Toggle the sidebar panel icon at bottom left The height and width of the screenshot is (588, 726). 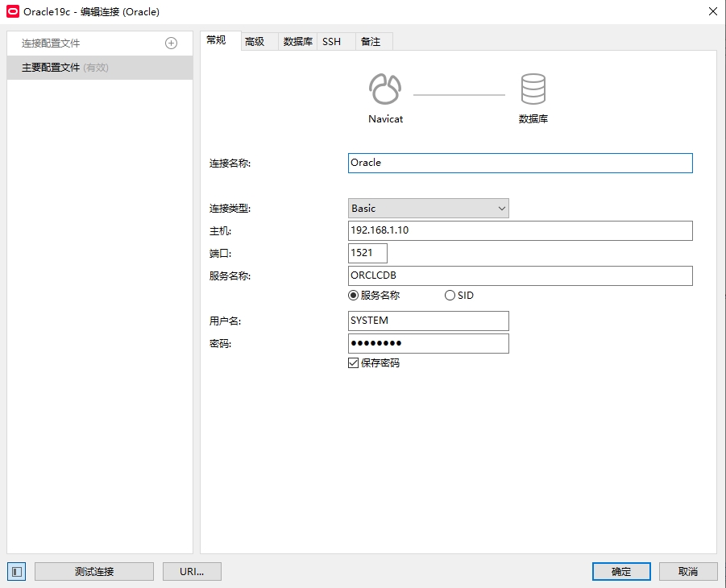coord(17,571)
